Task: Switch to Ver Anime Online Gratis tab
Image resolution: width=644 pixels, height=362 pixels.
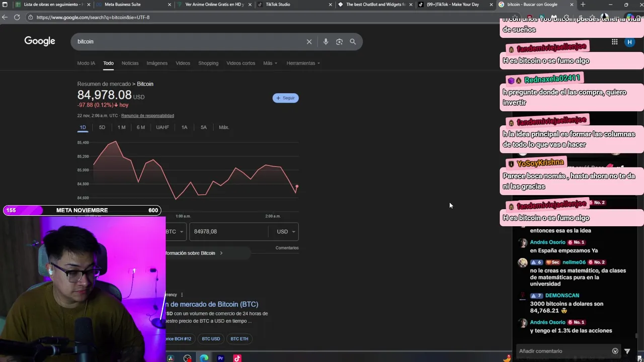Action: [214, 5]
